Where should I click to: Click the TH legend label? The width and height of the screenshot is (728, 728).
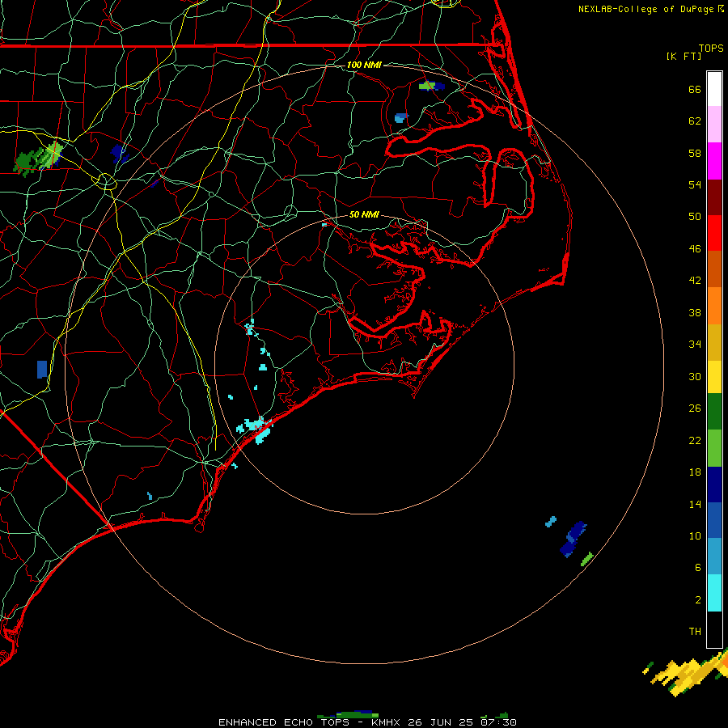(x=695, y=632)
